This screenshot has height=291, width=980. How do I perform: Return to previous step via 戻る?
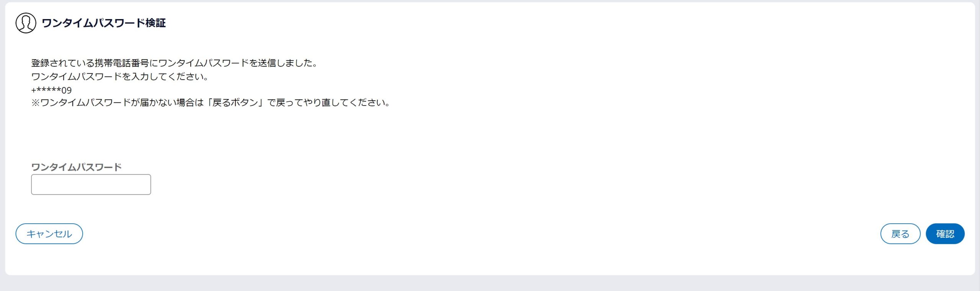(900, 234)
